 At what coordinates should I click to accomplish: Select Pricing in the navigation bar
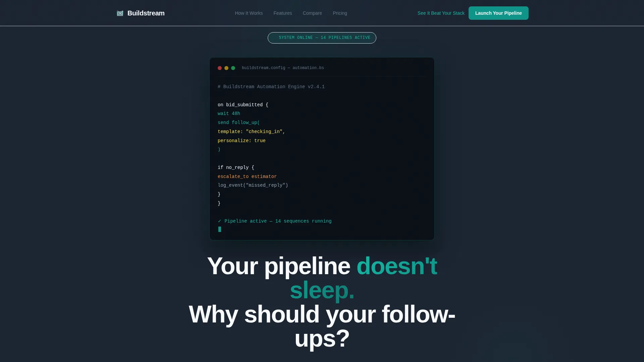pyautogui.click(x=340, y=13)
